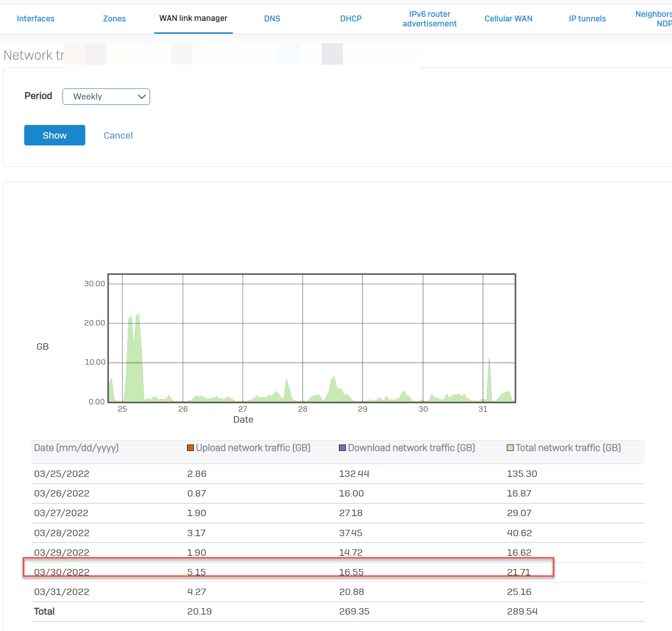Click the purple Download traffic legend swatch
This screenshot has height=631, width=672.
(x=343, y=448)
